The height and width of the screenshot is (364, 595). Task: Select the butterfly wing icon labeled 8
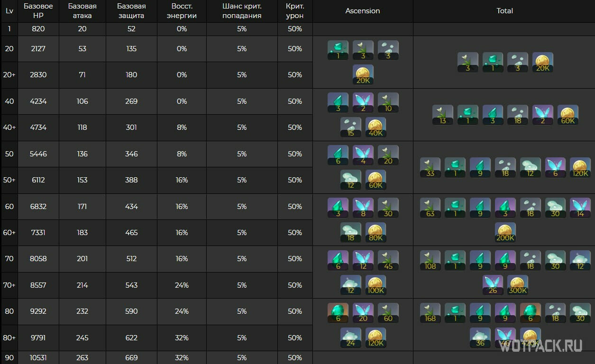pos(363,208)
